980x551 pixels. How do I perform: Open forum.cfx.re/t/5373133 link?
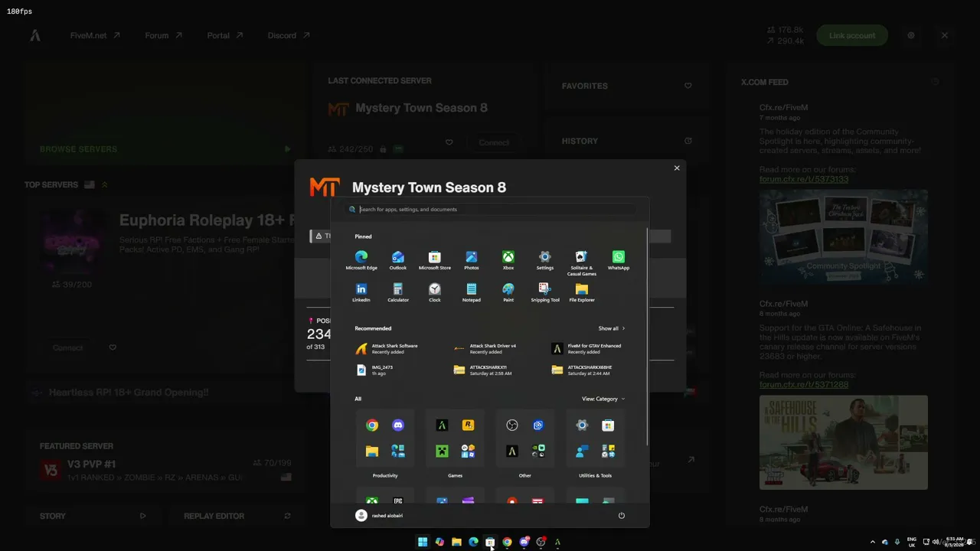804,179
